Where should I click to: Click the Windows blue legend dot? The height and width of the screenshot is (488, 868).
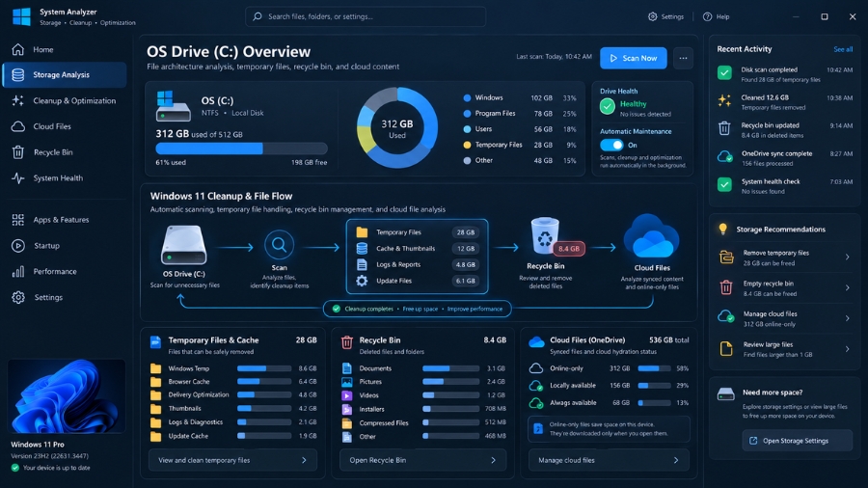(467, 98)
